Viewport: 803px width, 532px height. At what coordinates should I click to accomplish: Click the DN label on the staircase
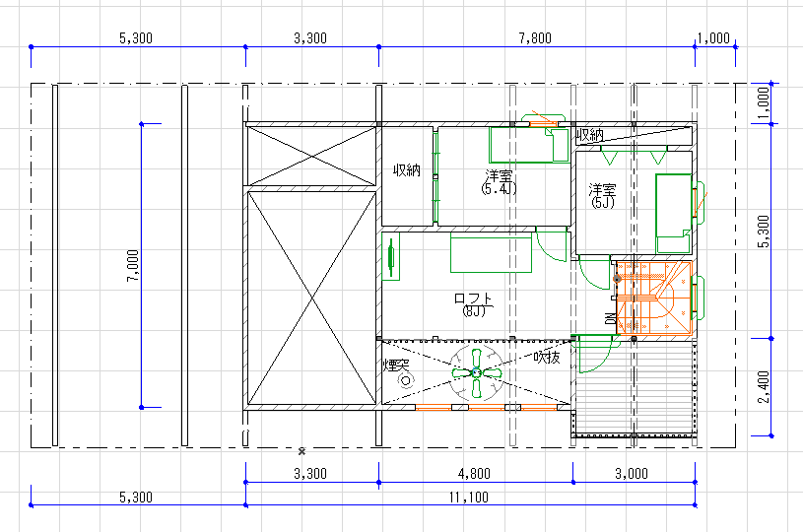pos(610,318)
